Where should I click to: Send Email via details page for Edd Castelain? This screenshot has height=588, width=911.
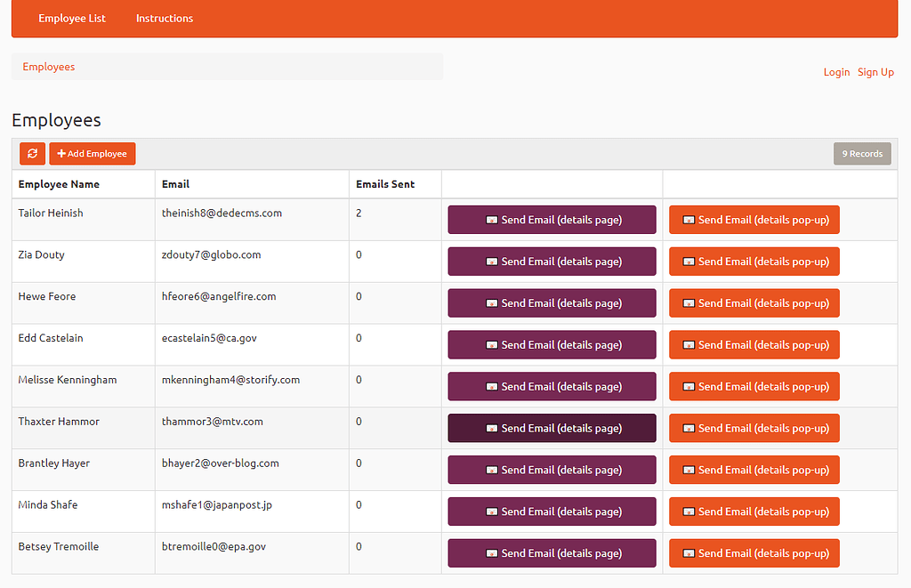[x=552, y=344]
